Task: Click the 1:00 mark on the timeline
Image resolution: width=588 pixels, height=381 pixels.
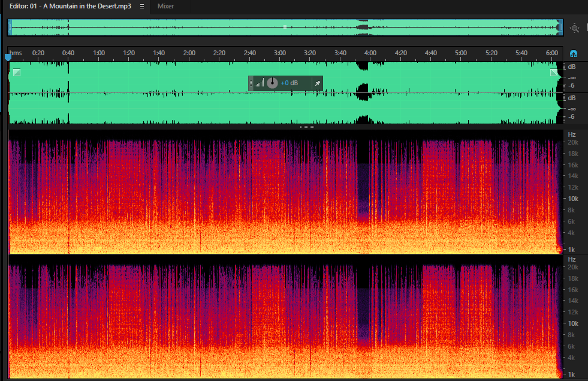Action: click(99, 53)
